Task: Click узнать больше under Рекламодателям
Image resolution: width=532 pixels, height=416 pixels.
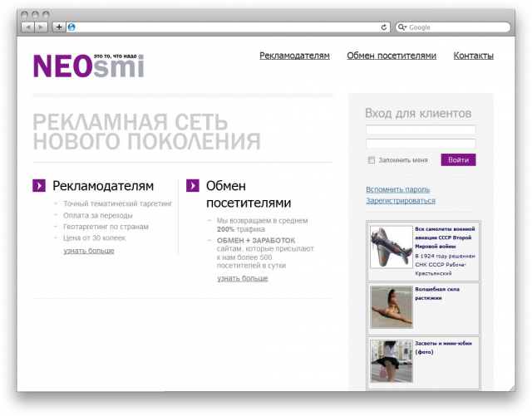Action: click(x=89, y=250)
